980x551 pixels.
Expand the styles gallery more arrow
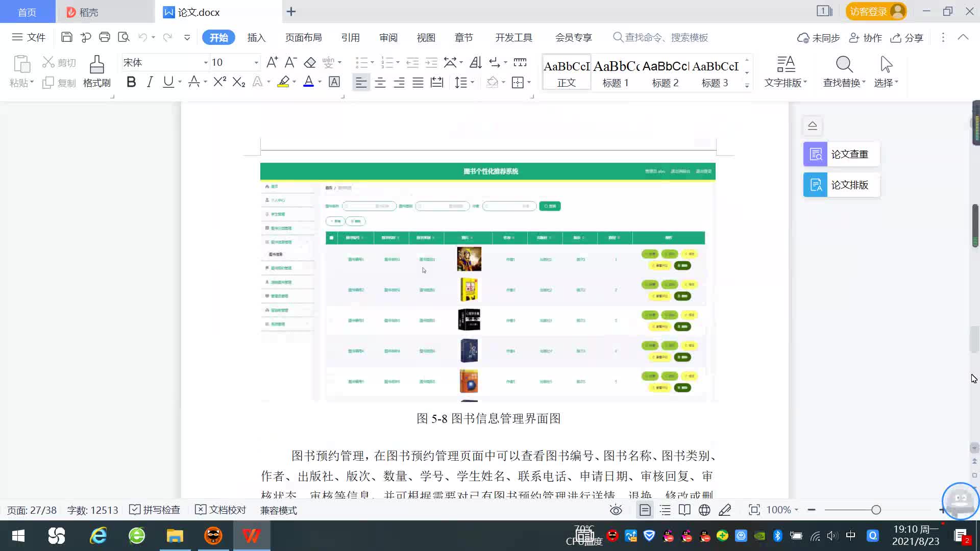(x=747, y=85)
